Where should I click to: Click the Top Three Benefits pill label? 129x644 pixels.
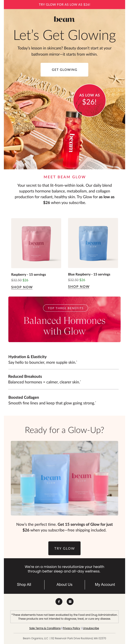click(x=66, y=308)
